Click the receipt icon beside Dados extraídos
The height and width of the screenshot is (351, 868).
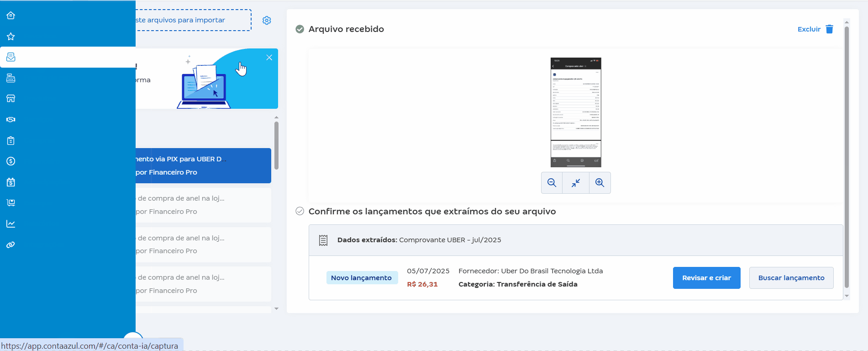323,240
